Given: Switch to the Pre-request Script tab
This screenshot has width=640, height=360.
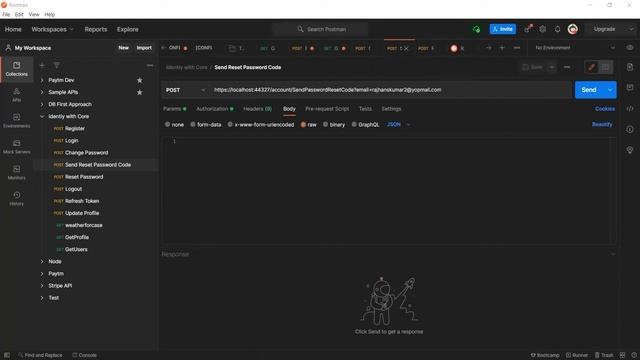Looking at the screenshot, I should click(327, 109).
